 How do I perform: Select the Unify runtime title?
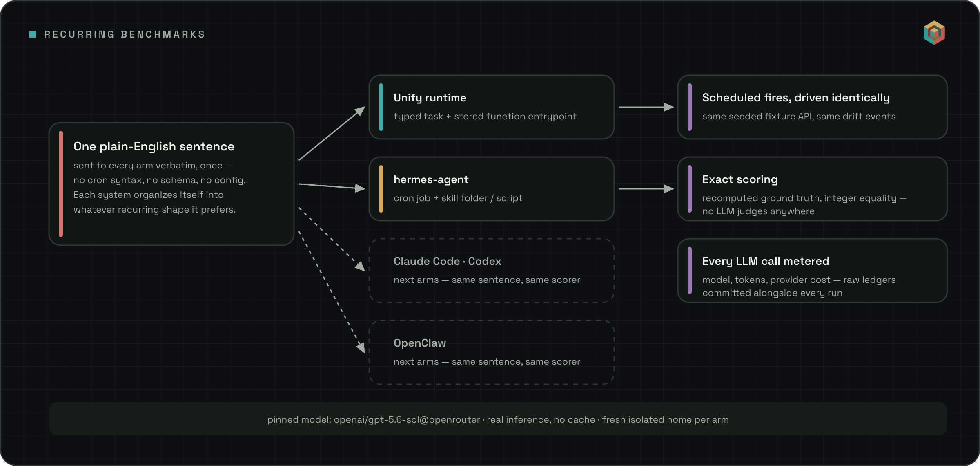click(x=430, y=98)
